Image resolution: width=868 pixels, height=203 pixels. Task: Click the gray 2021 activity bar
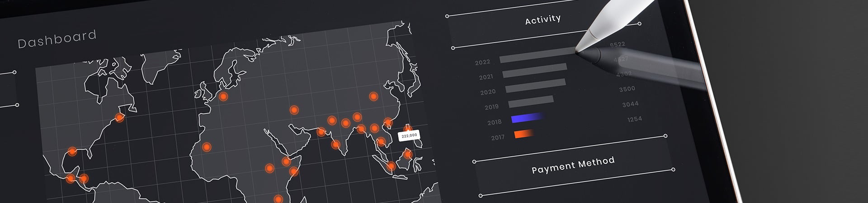(534, 71)
